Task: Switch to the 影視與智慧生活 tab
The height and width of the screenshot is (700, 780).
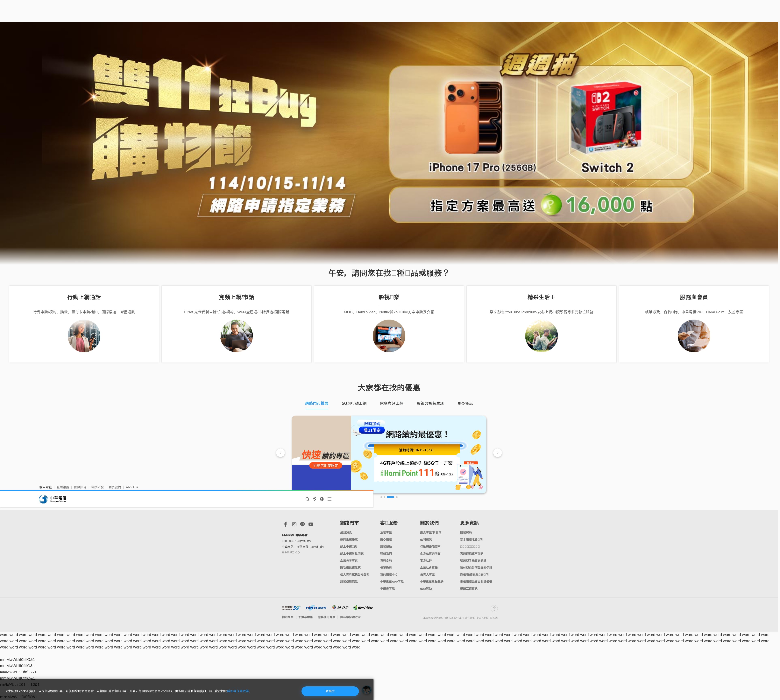Action: 430,403
